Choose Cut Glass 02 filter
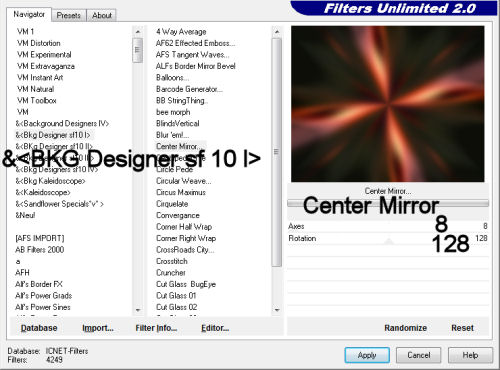The width and height of the screenshot is (500, 370). (x=177, y=307)
